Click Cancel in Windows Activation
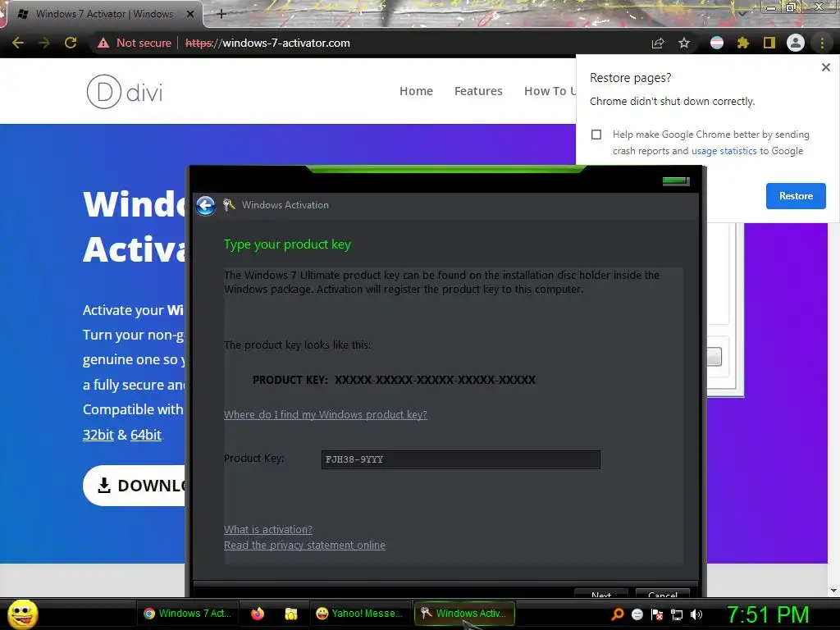The width and height of the screenshot is (840, 630). tap(663, 594)
